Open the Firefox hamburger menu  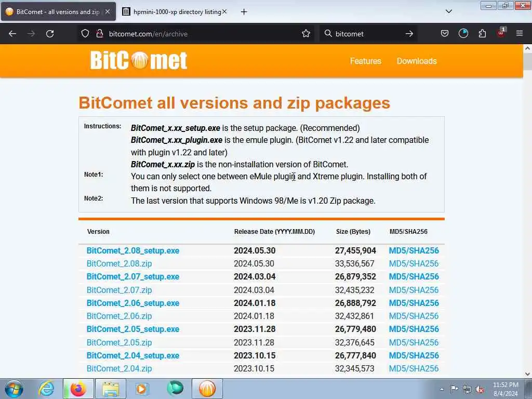click(x=519, y=34)
